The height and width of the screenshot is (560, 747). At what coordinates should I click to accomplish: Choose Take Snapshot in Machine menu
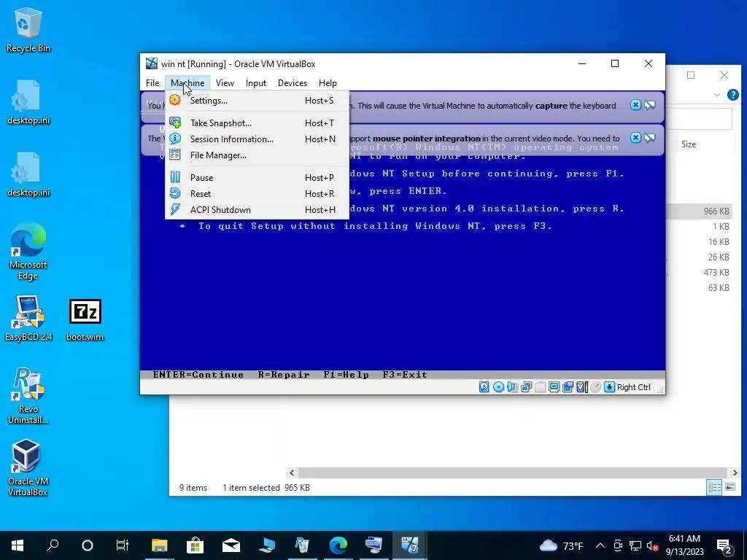(257, 122)
